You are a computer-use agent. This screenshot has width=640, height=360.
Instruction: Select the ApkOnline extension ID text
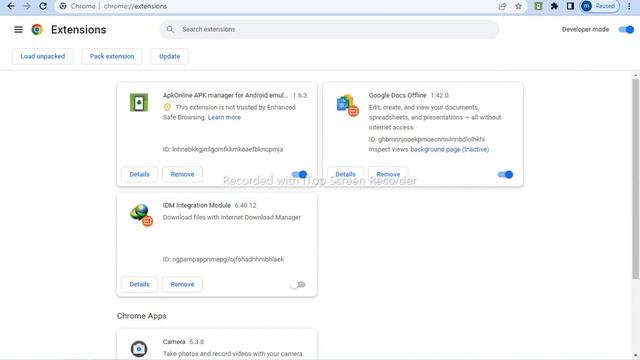[x=223, y=149]
